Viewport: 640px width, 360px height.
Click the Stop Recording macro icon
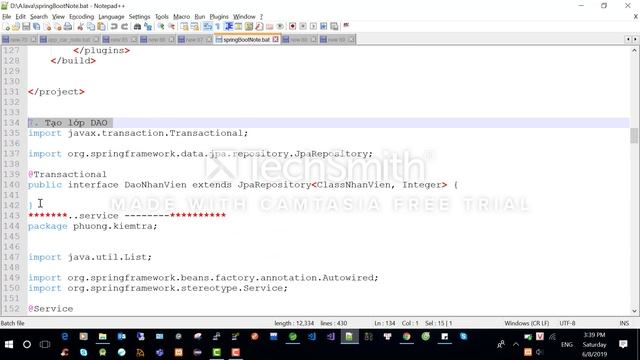tap(303, 27)
